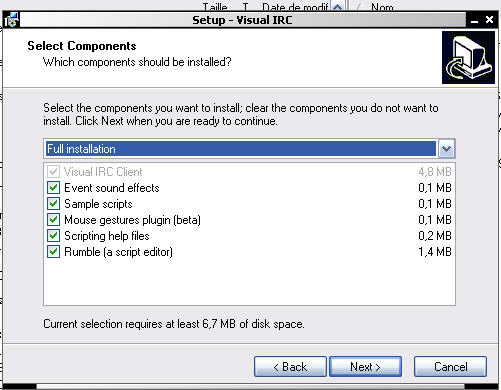Image resolution: width=501 pixels, height=390 pixels.
Task: Click the sort arrow beside Date de modif
Action: (338, 7)
